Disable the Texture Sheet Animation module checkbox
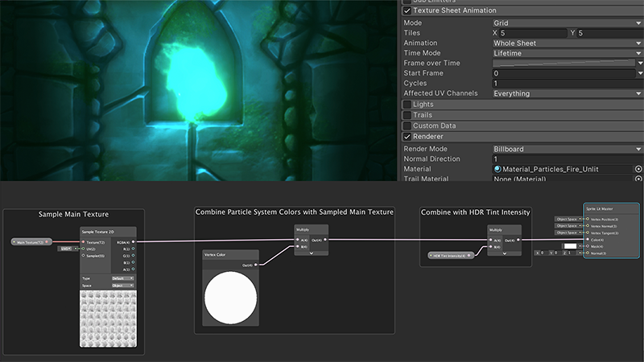The width and height of the screenshot is (644, 362). click(x=407, y=10)
